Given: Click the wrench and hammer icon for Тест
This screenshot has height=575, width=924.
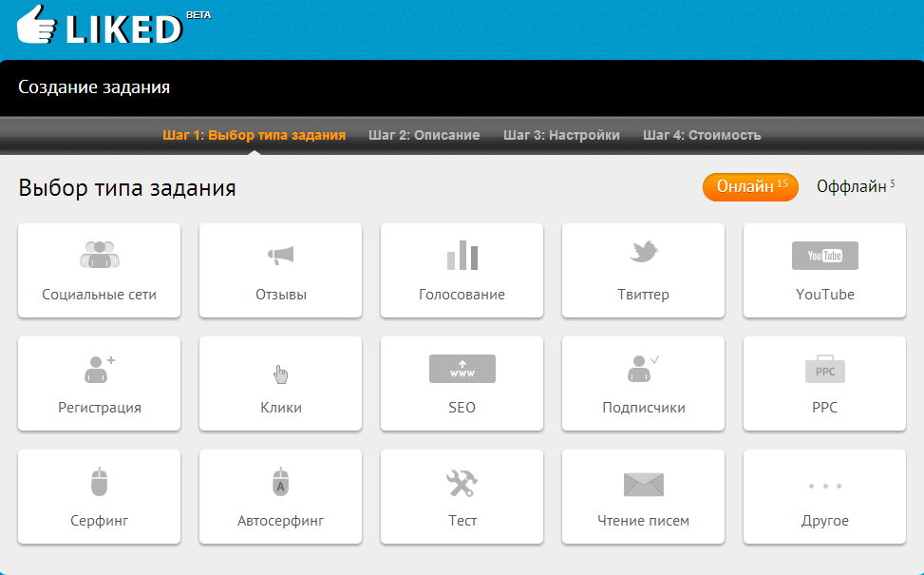Looking at the screenshot, I should click(x=462, y=483).
